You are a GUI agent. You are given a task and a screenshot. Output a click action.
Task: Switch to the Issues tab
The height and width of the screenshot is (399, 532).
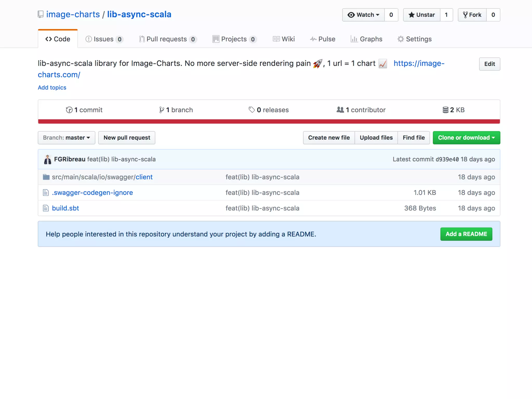point(104,39)
